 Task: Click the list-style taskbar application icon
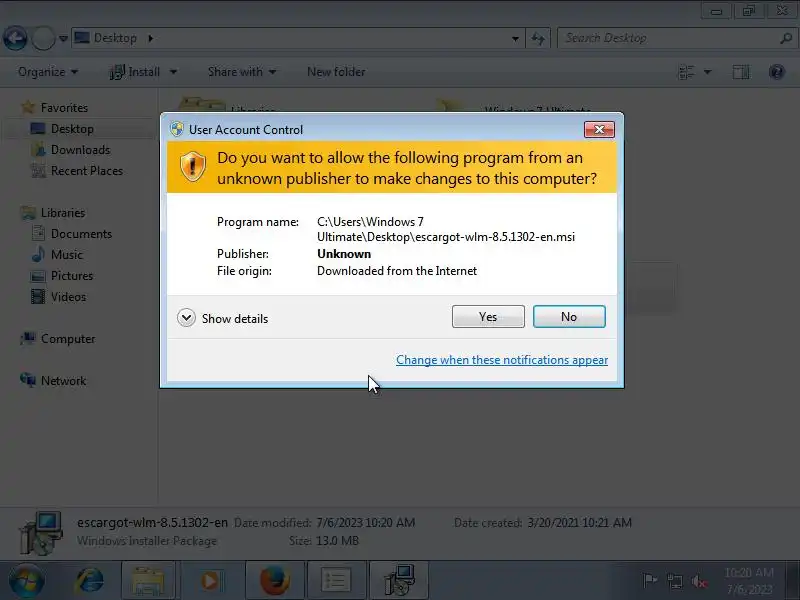point(336,581)
